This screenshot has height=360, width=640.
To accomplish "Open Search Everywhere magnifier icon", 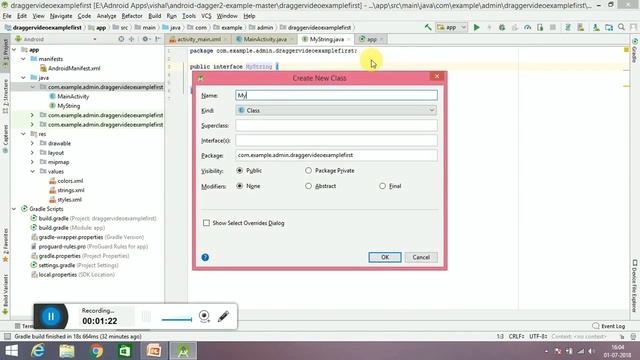I will (621, 27).
